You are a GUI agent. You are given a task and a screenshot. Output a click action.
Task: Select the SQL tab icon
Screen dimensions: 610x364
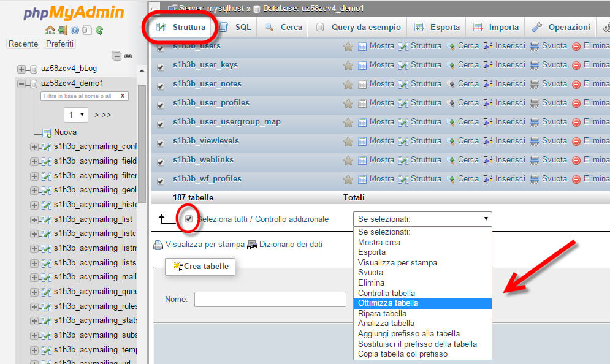[225, 27]
